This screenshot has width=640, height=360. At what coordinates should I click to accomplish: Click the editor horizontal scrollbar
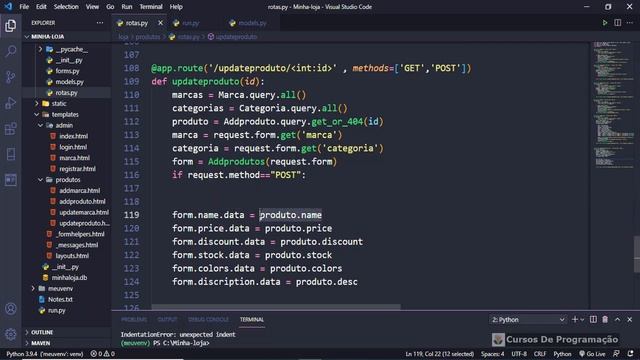click(x=276, y=307)
